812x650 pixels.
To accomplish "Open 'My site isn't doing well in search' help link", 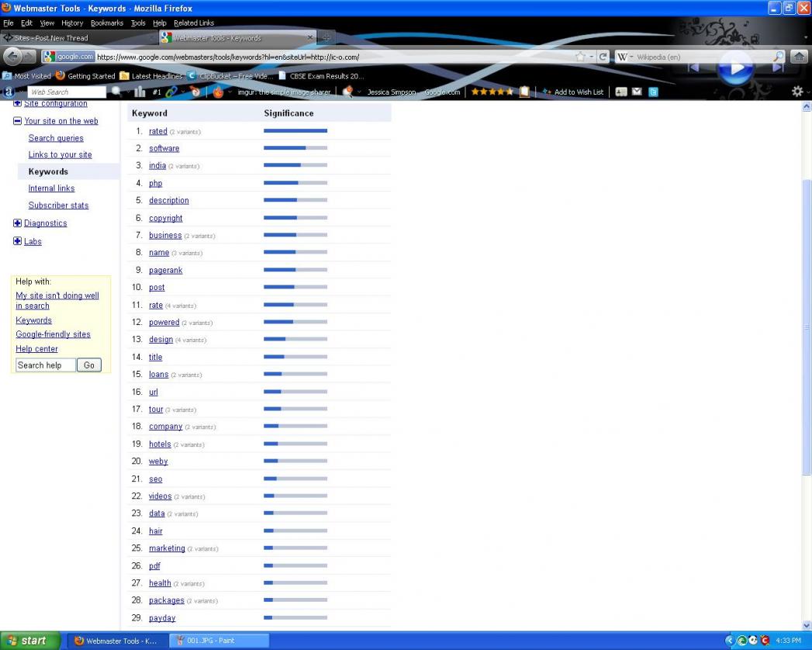I will (x=57, y=300).
